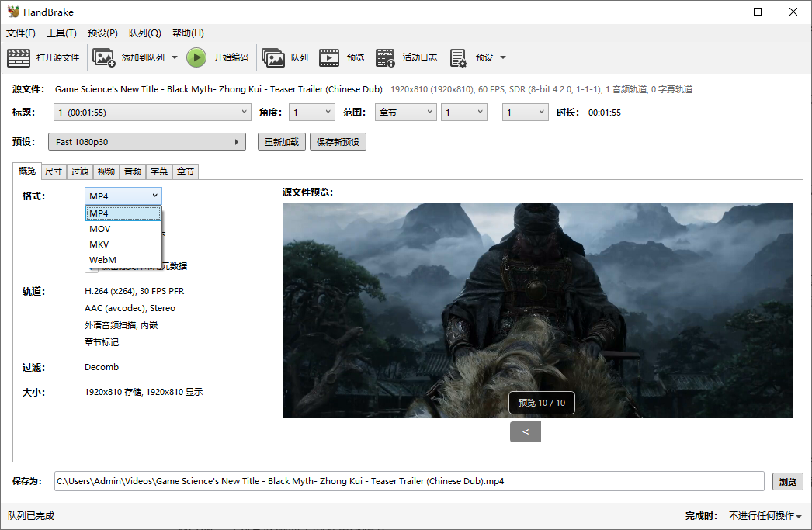Open the Angle dropdown
The image size is (812, 530).
(312, 113)
